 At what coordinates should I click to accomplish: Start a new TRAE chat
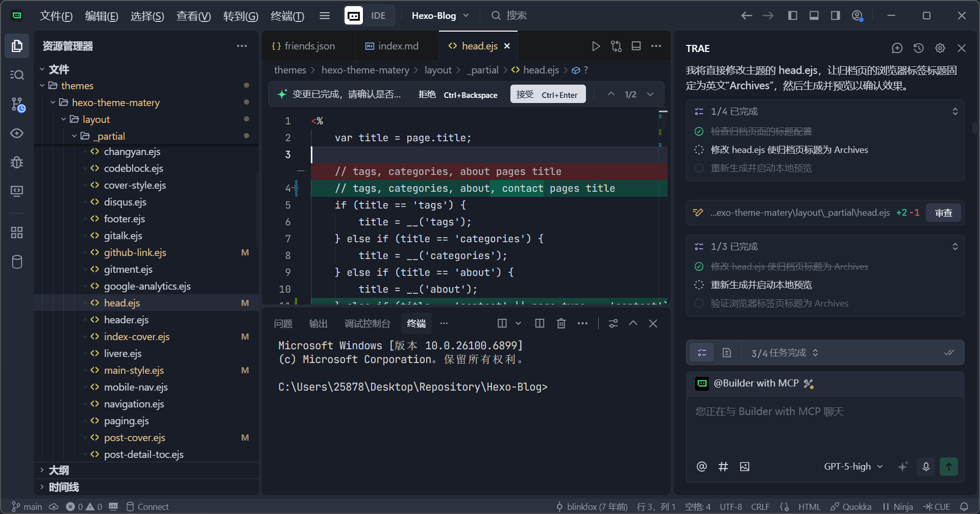pos(897,48)
